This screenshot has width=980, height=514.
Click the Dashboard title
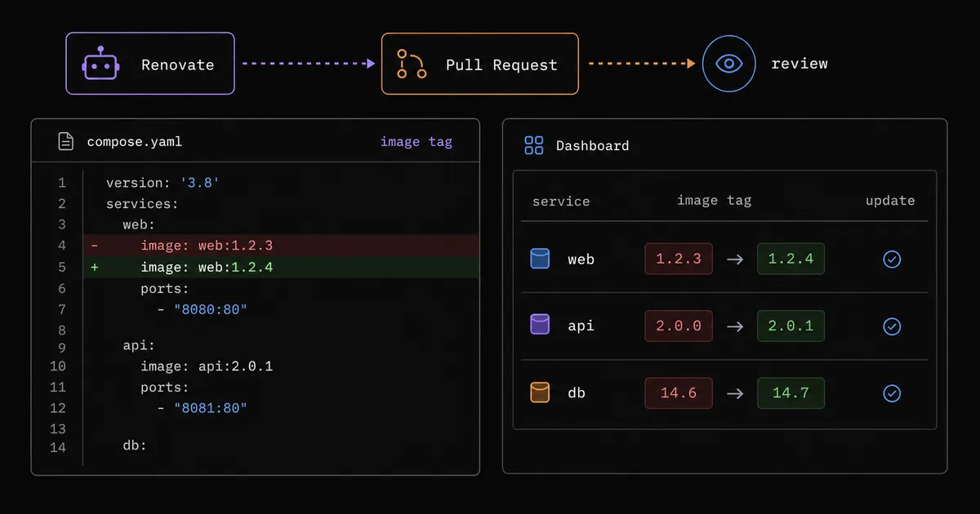click(592, 146)
